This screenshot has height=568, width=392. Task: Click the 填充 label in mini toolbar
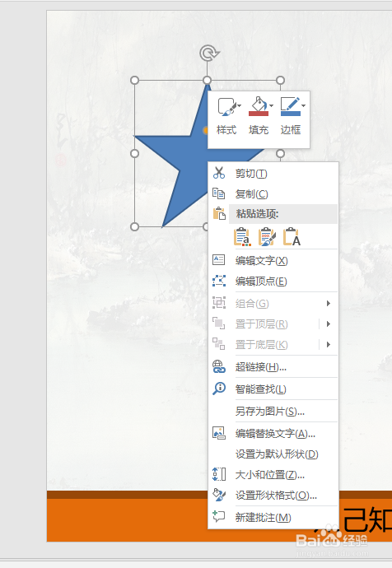pos(259,130)
